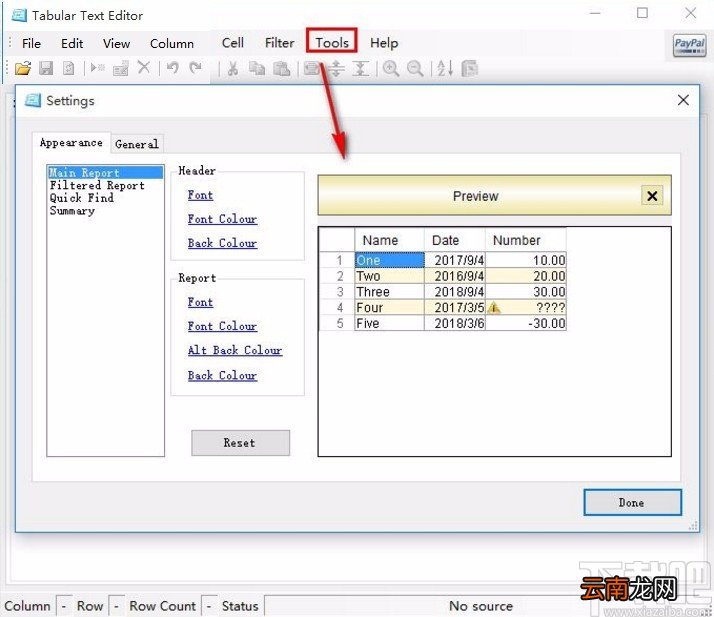Open the File menu
The width and height of the screenshot is (714, 617).
(x=31, y=44)
